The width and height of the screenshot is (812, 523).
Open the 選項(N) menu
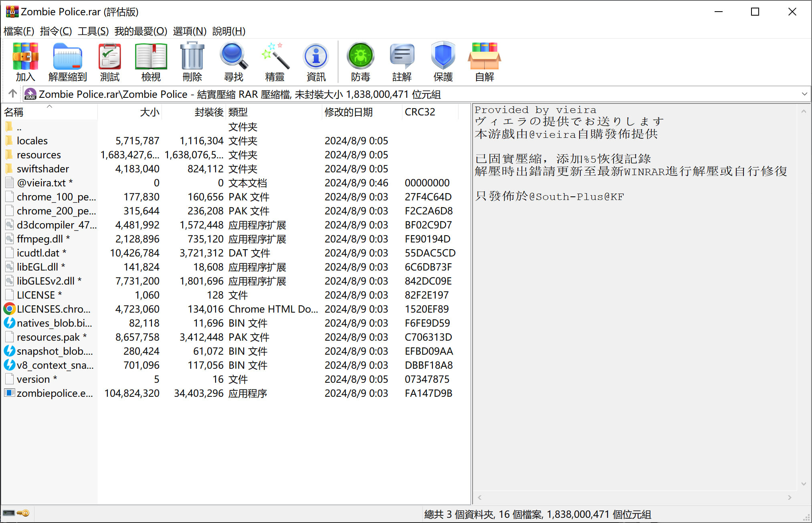pyautogui.click(x=190, y=31)
